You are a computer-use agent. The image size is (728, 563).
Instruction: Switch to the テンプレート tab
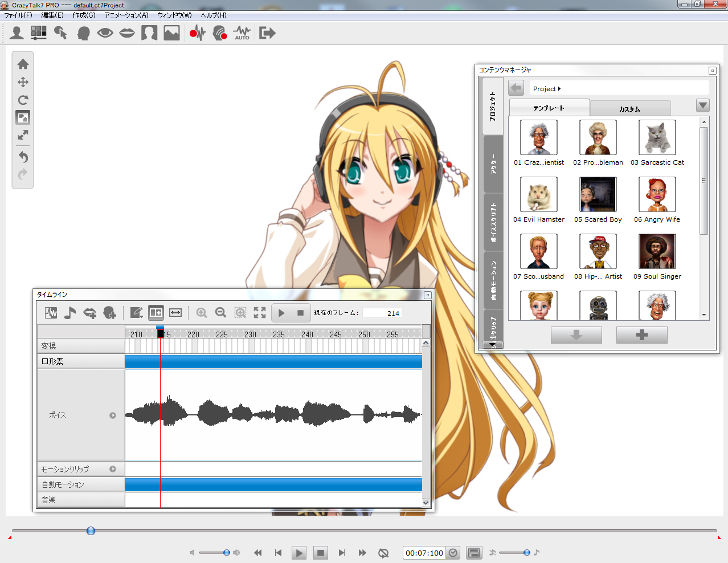pos(549,108)
